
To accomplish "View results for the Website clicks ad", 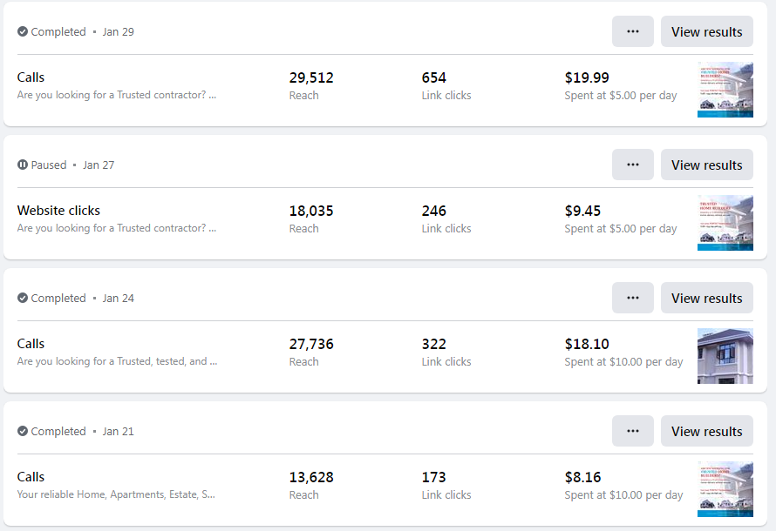I will point(707,165).
